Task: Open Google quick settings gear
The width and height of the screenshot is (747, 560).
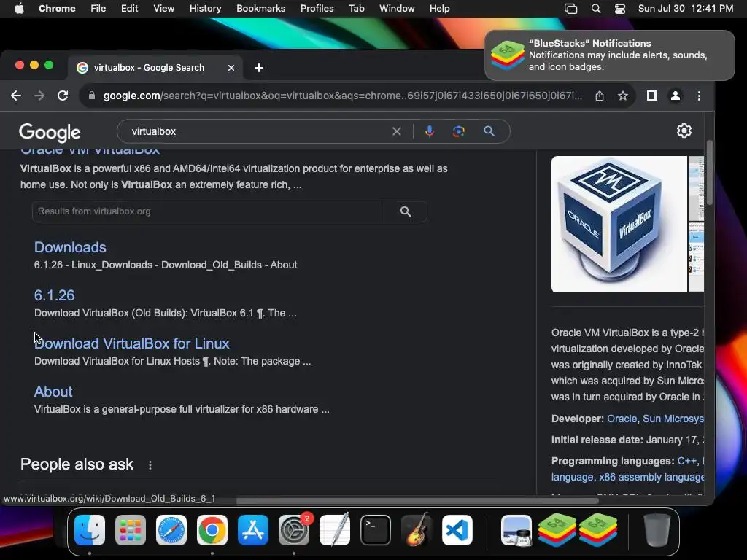Action: coord(684,131)
